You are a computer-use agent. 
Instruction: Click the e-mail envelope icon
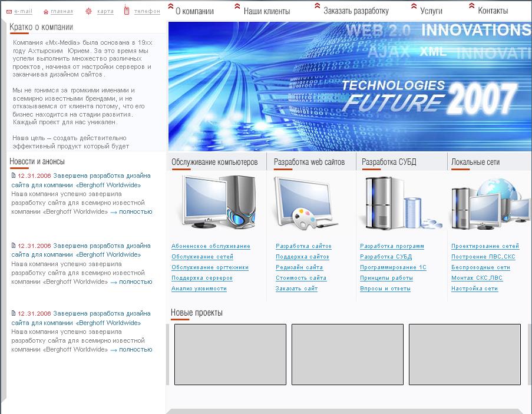click(9, 11)
